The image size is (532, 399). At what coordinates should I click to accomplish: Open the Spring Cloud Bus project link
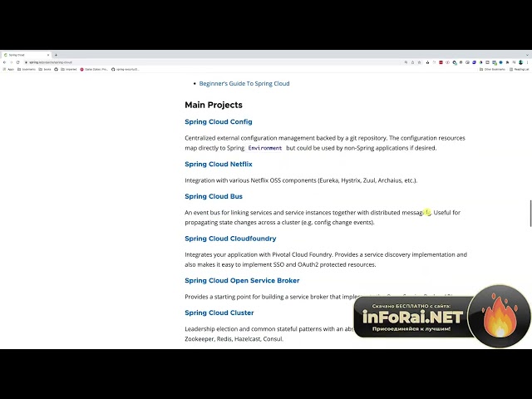[x=214, y=196]
